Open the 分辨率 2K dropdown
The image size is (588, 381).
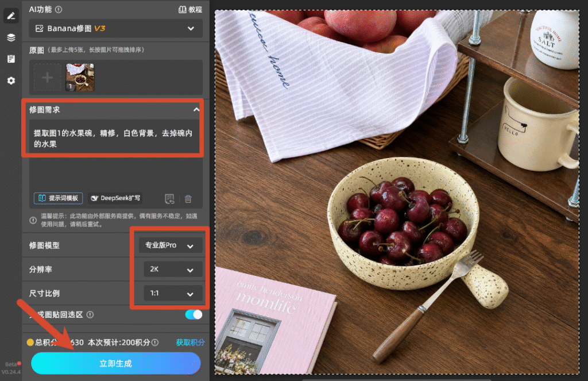[173, 269]
